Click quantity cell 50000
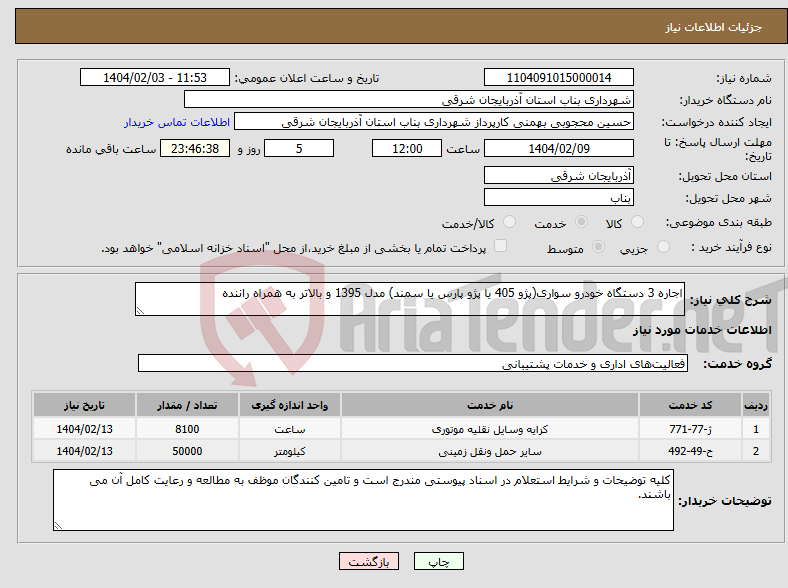788x588 pixels. (x=187, y=451)
